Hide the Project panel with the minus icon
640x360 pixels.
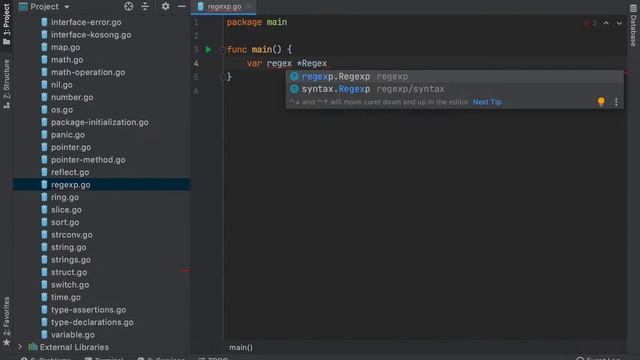[182, 6]
